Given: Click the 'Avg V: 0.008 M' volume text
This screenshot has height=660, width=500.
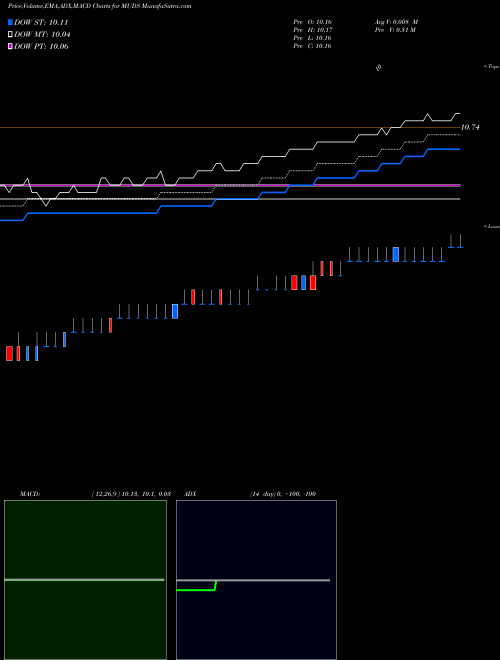Looking at the screenshot, I should [396, 22].
